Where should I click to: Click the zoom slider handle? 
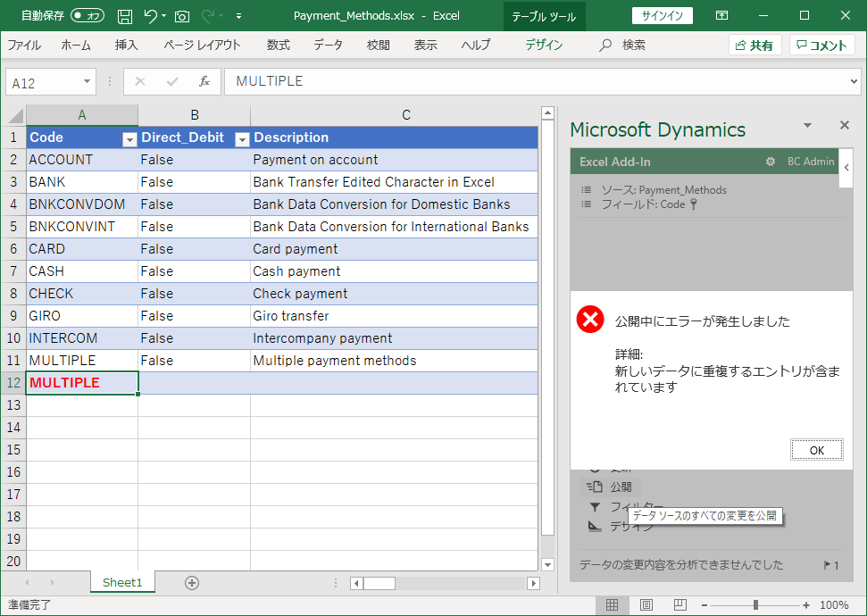755,605
